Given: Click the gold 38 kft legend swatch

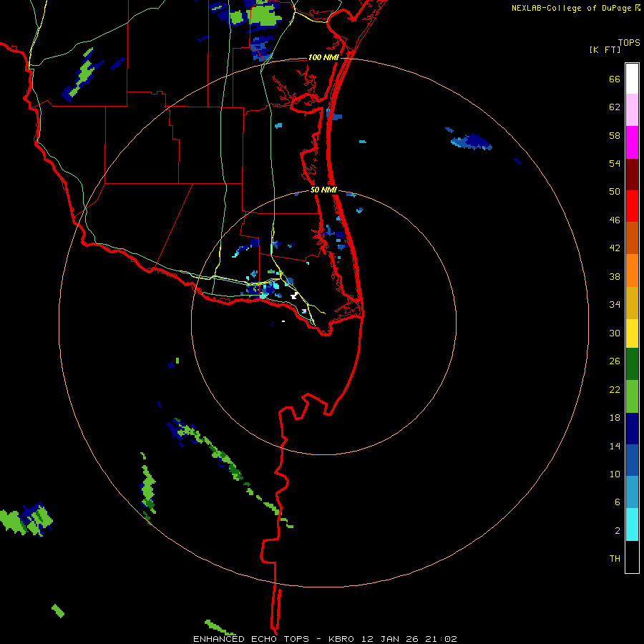Looking at the screenshot, I should pos(632,303).
